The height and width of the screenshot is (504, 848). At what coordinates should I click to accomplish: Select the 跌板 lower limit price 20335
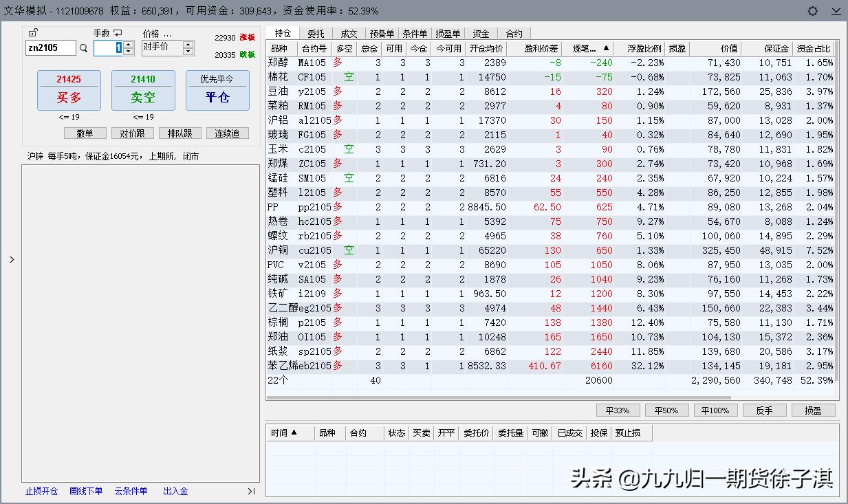pyautogui.click(x=235, y=54)
